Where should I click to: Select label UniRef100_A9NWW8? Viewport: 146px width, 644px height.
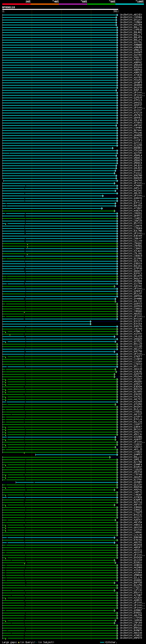click(131, 45)
